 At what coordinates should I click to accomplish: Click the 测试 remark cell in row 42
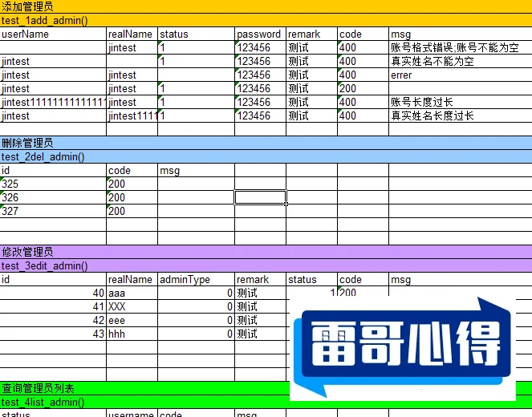pyautogui.click(x=260, y=320)
